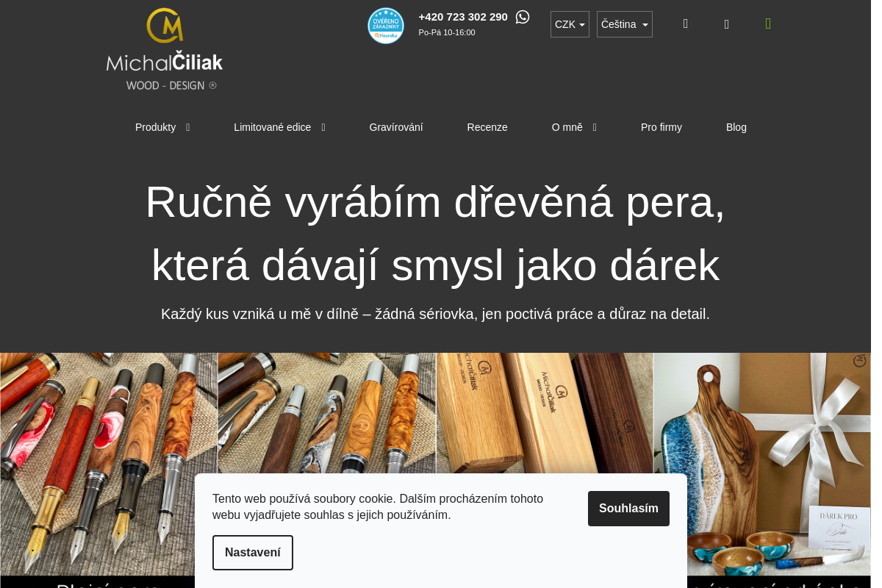Expand the arrow next to Produkty
The width and height of the screenshot is (882, 588).
187,127
